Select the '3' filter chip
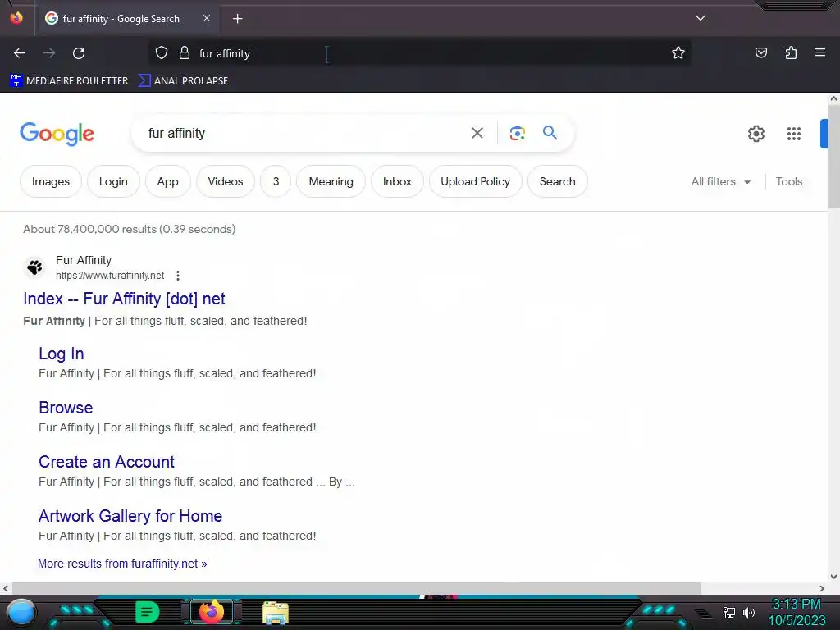 pos(276,181)
